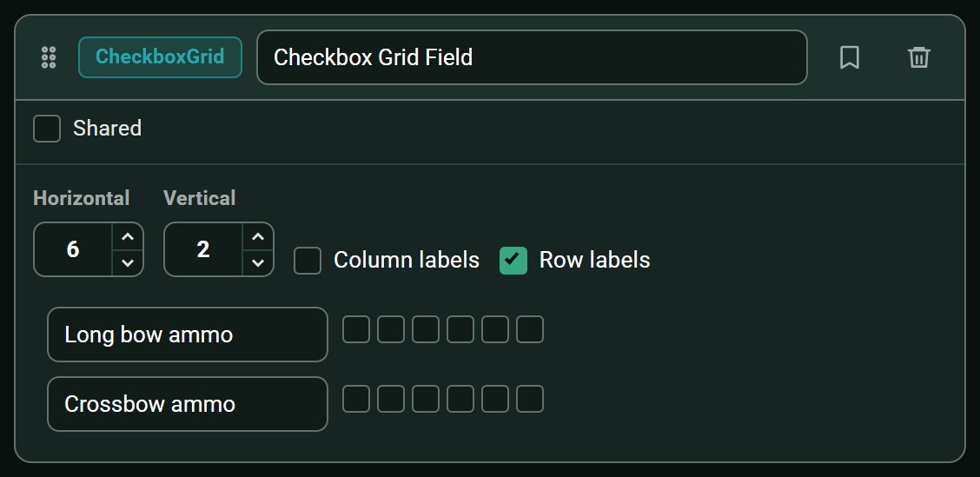Check second box in Long bow ammo row
The height and width of the screenshot is (477, 980).
391,329
